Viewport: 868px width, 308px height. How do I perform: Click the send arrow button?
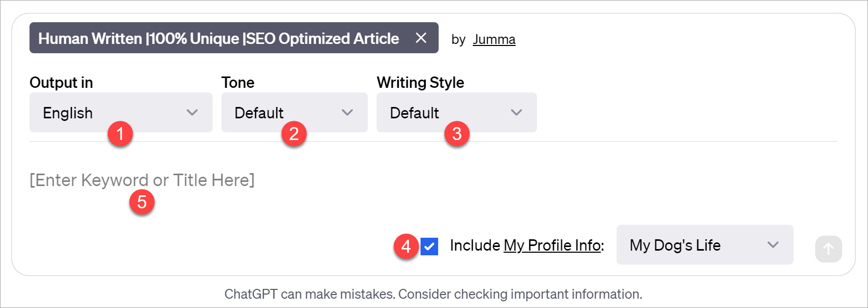pyautogui.click(x=828, y=249)
